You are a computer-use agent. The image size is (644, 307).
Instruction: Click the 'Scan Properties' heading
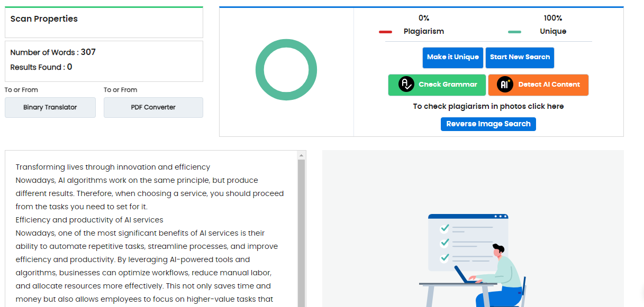tap(44, 19)
